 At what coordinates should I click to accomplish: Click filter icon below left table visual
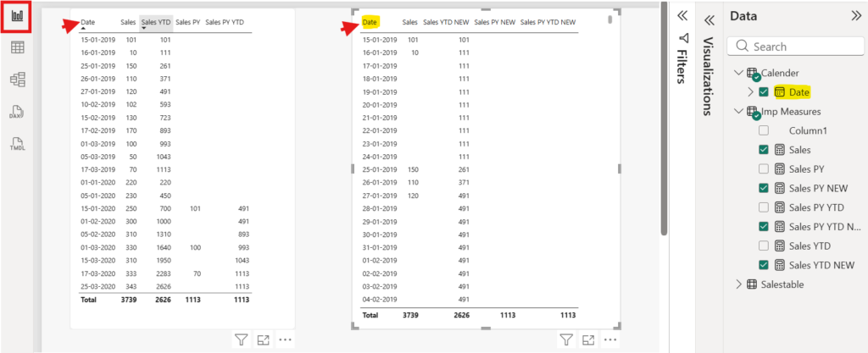241,339
